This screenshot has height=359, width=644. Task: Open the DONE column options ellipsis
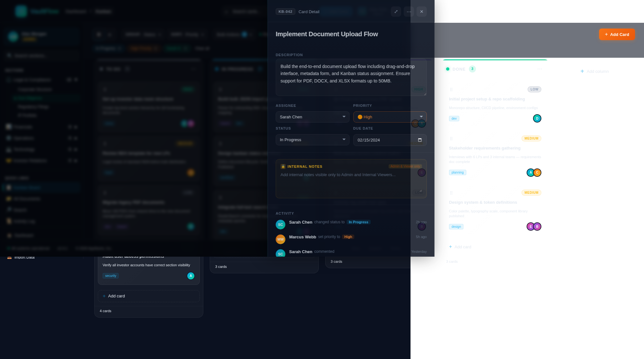click(x=539, y=69)
